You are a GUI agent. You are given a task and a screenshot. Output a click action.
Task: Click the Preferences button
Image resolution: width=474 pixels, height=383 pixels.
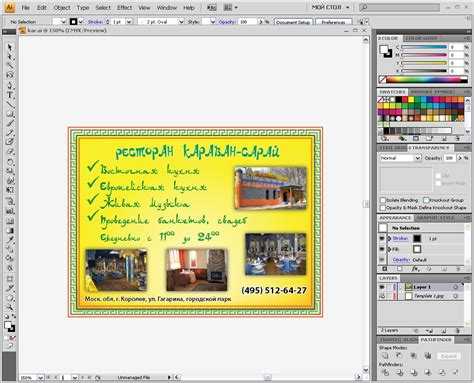[x=333, y=22]
